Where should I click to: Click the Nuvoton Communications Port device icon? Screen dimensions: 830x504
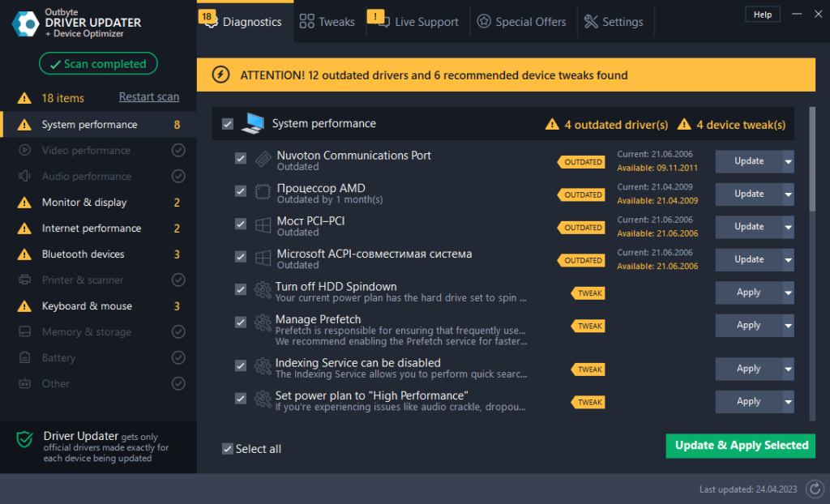click(x=263, y=159)
